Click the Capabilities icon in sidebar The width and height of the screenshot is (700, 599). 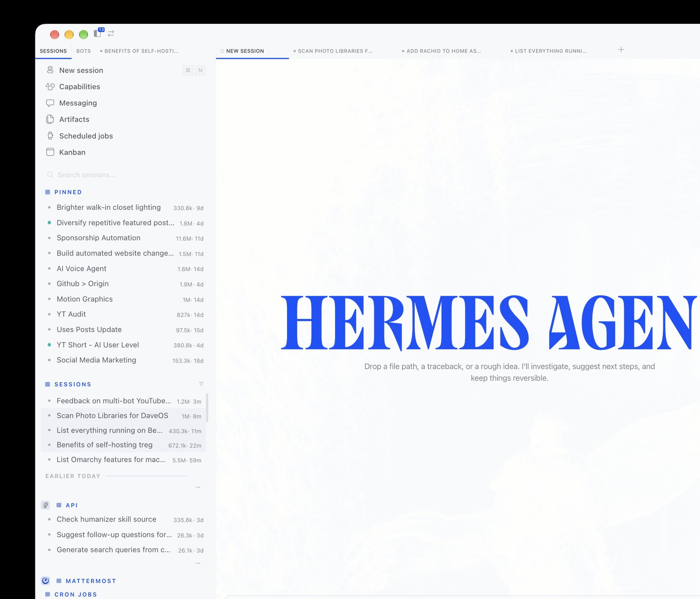tap(50, 86)
